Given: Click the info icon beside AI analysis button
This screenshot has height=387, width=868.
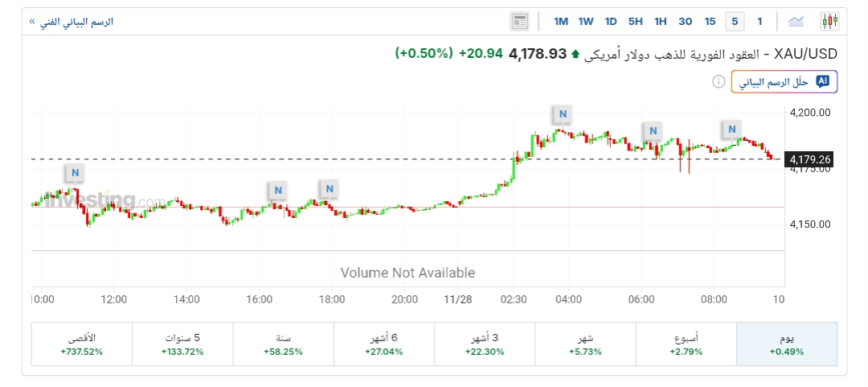Looking at the screenshot, I should click(718, 82).
